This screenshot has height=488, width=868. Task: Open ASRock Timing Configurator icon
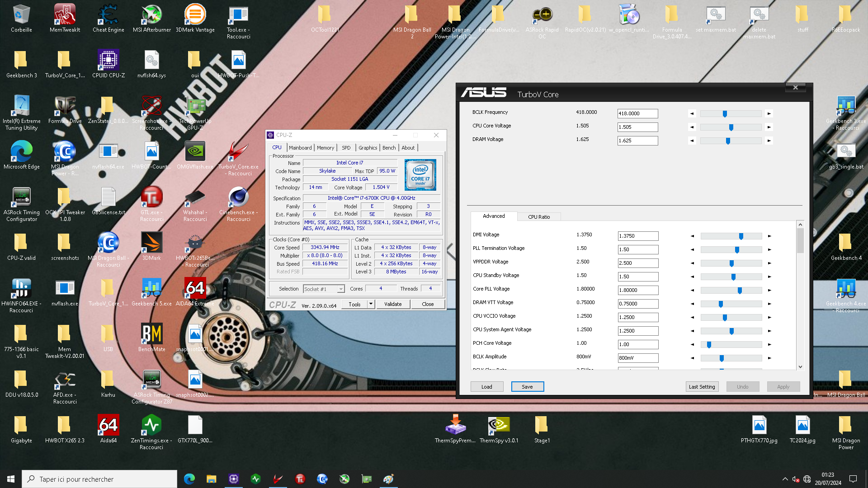coord(21,204)
